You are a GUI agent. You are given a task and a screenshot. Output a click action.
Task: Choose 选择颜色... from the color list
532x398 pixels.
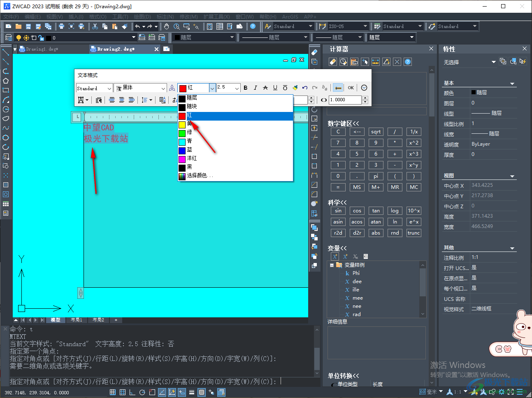point(235,176)
